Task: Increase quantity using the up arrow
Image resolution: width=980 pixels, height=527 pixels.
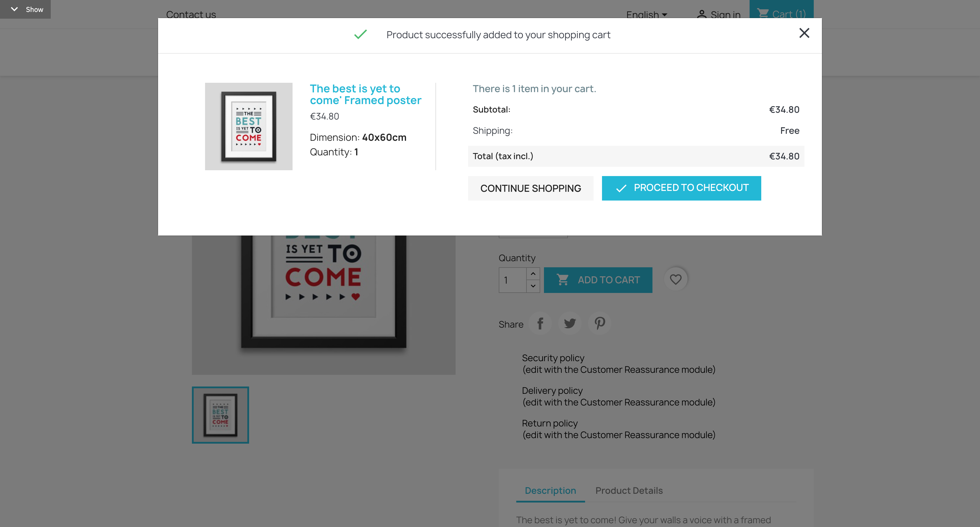Action: pyautogui.click(x=533, y=274)
